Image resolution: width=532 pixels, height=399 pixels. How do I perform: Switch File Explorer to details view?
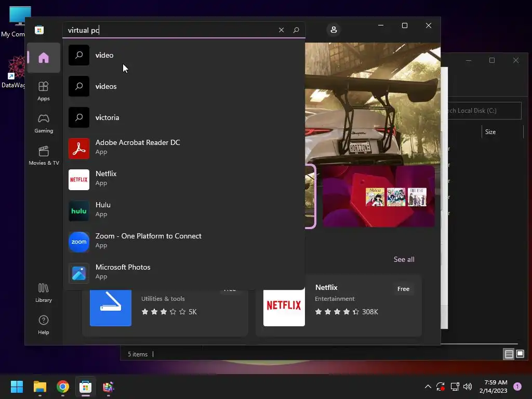pos(509,354)
